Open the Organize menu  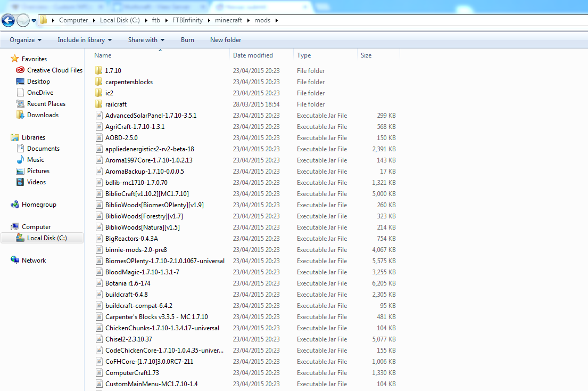pos(26,40)
